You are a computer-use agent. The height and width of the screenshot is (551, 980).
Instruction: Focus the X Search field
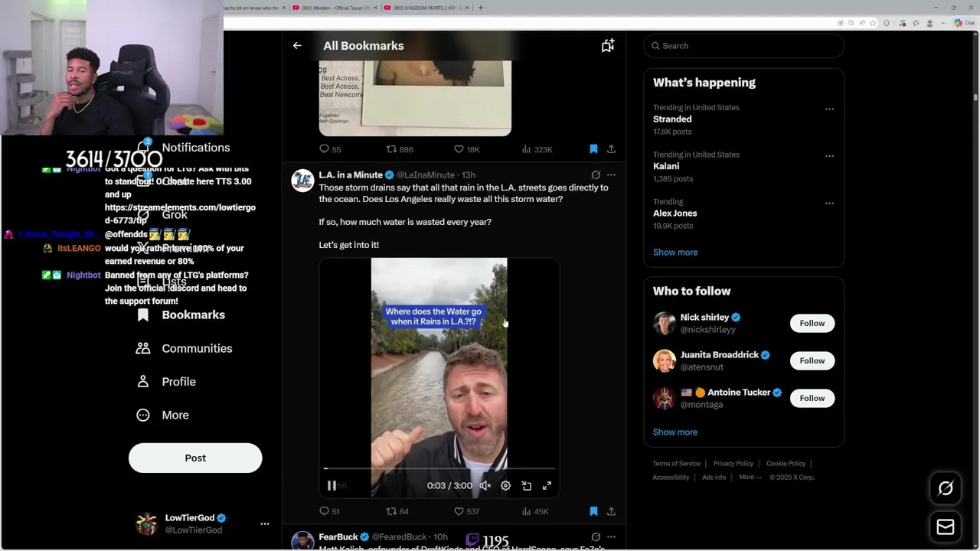[x=743, y=46]
